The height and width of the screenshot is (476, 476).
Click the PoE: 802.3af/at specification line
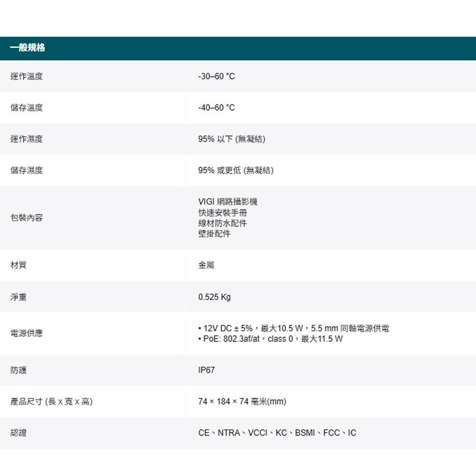270,339
